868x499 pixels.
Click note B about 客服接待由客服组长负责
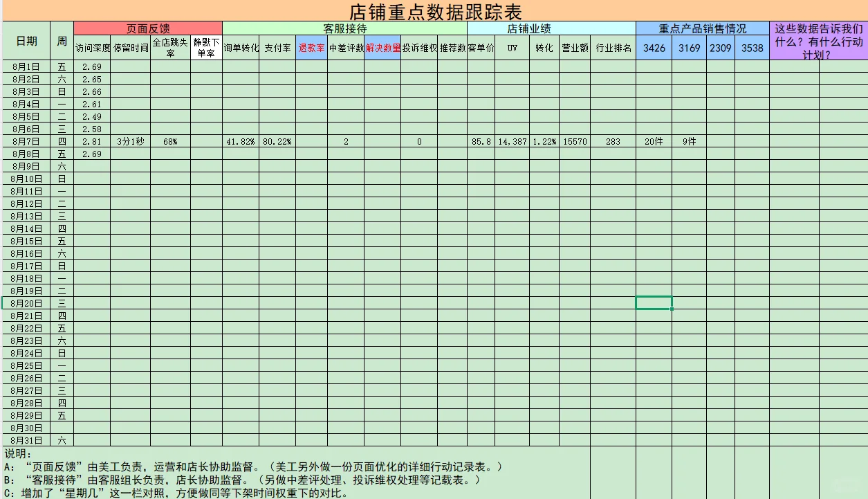(242, 480)
